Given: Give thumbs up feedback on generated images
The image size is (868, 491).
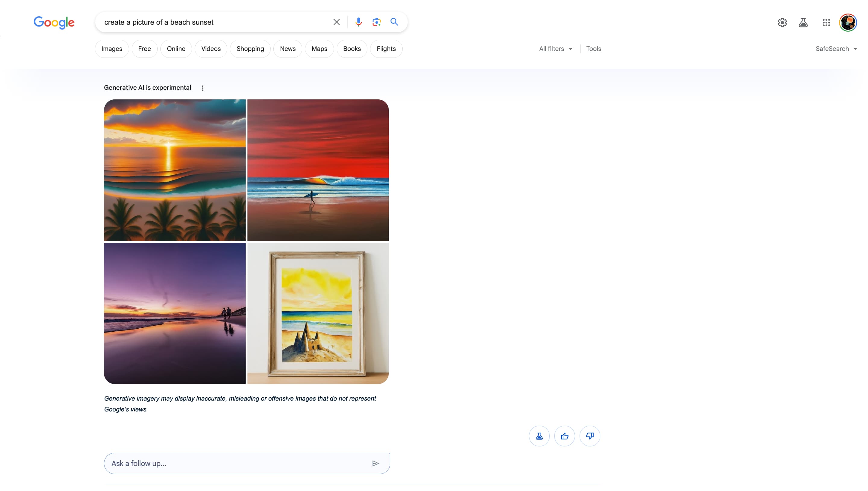Looking at the screenshot, I should [x=565, y=436].
